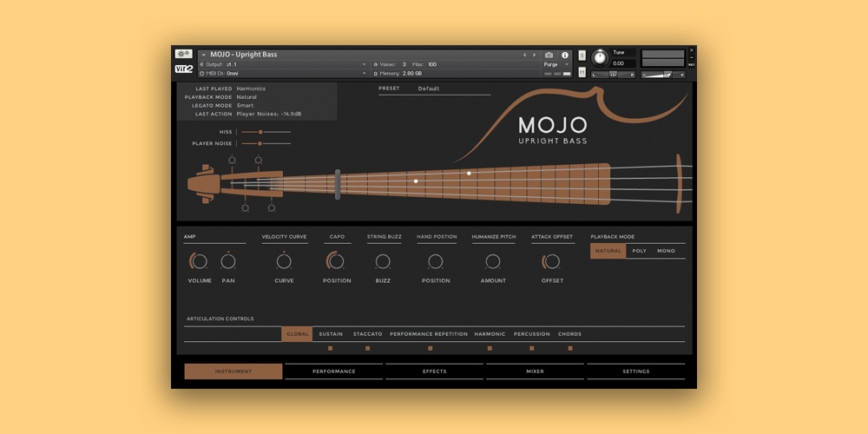Click the Pan knob
Screen dimensions: 868x434
coord(228,261)
